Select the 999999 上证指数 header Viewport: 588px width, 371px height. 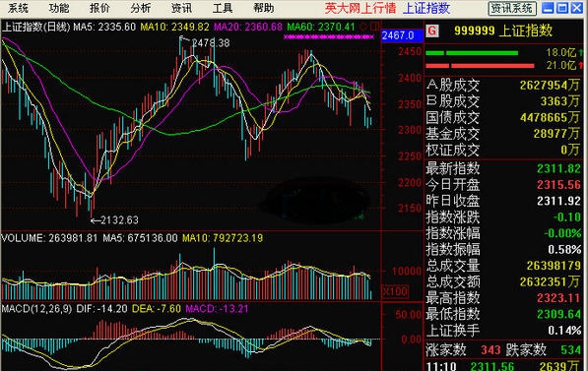tap(503, 31)
